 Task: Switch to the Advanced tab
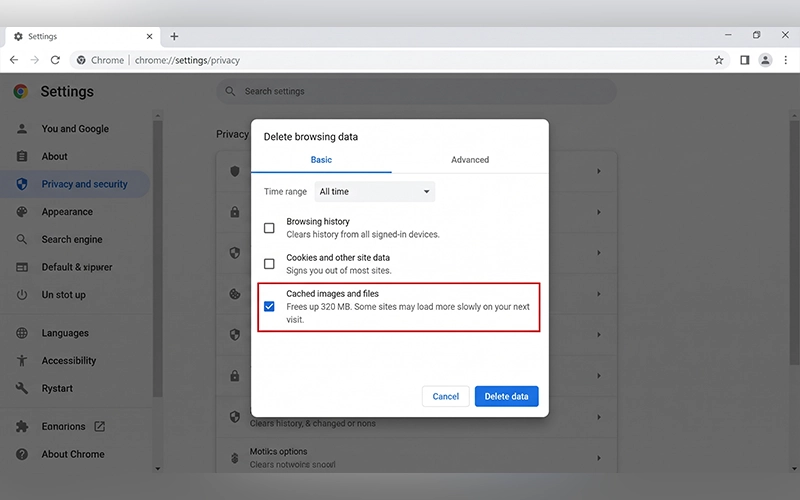[470, 160]
